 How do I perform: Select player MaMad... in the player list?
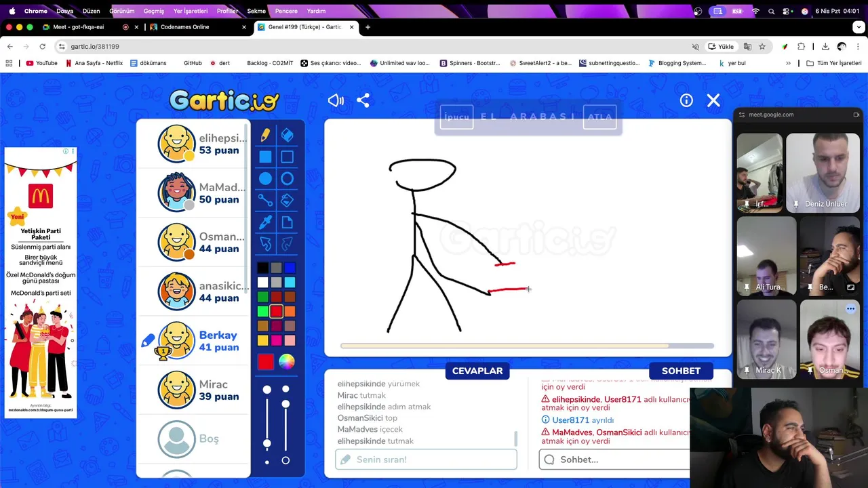point(193,193)
